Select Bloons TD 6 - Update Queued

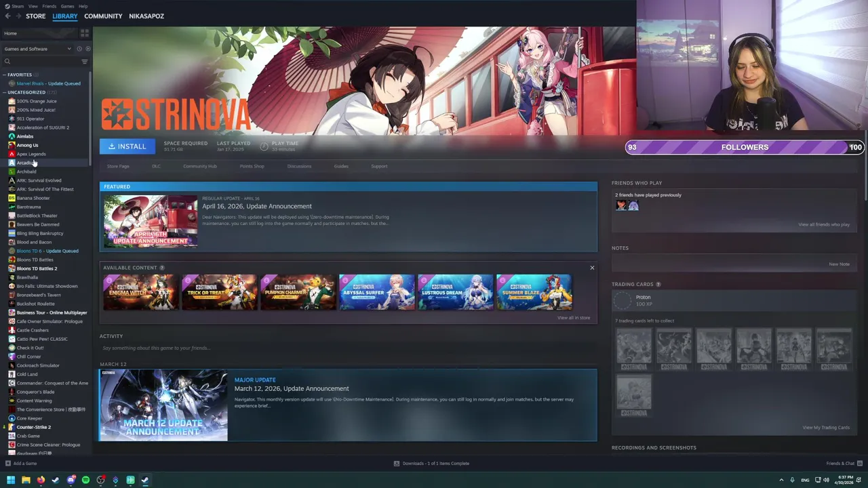coord(47,251)
